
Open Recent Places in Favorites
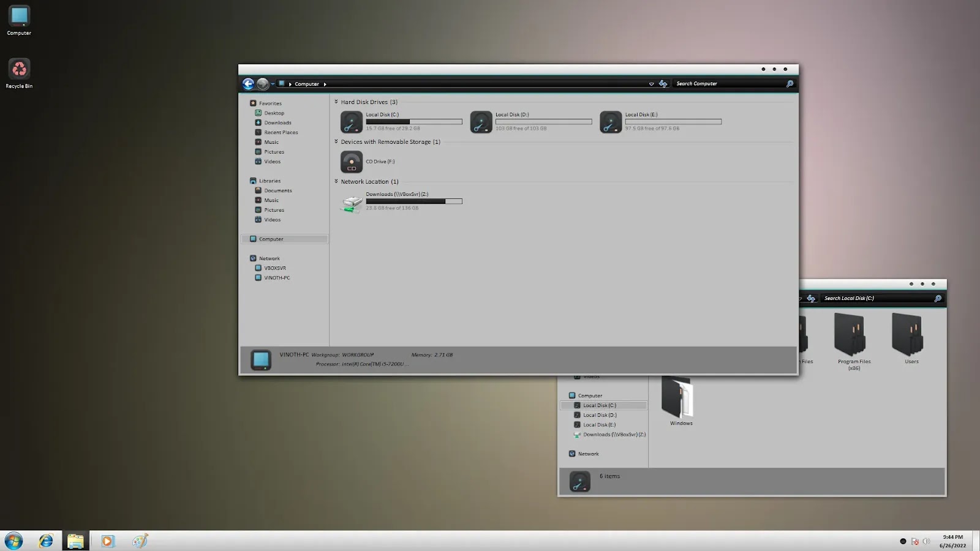click(281, 133)
